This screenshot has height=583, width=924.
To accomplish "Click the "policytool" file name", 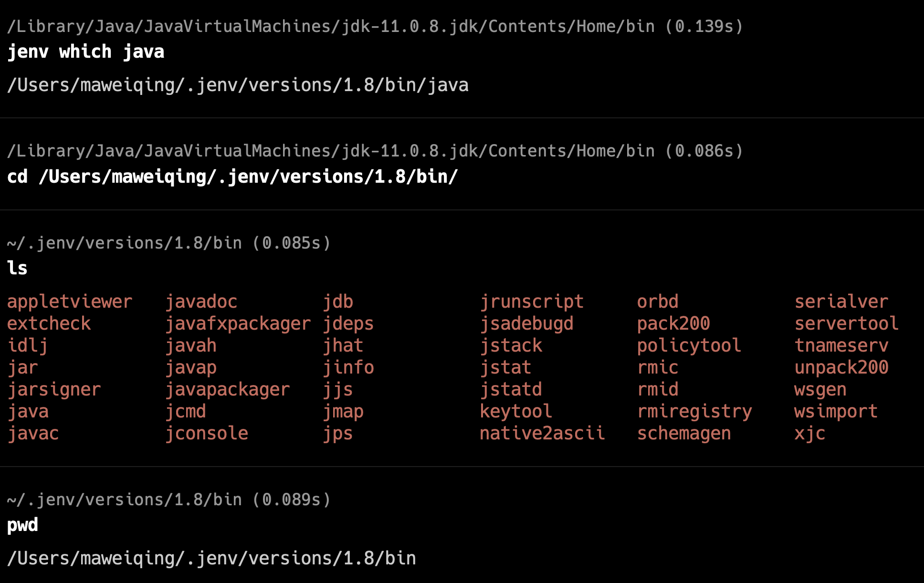I will pos(689,345).
